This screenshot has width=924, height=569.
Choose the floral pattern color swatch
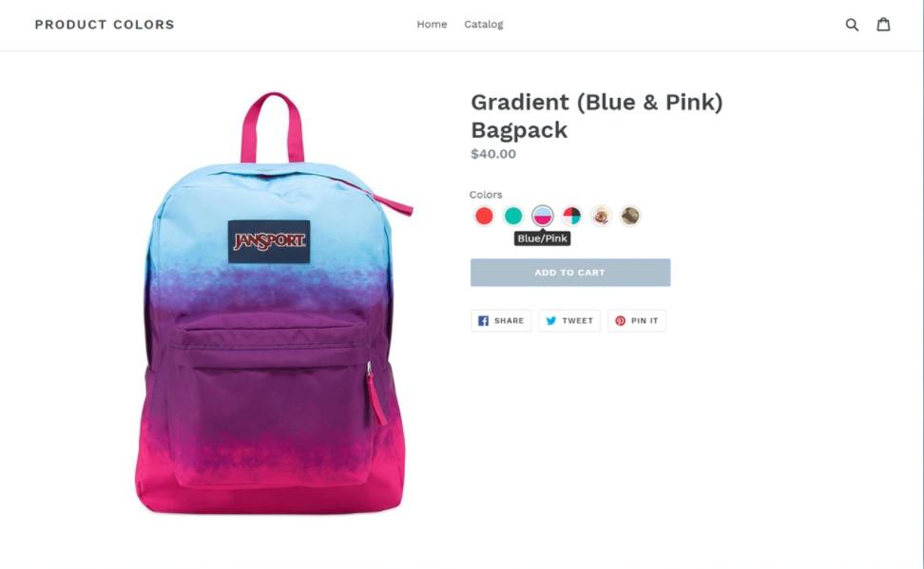(601, 217)
